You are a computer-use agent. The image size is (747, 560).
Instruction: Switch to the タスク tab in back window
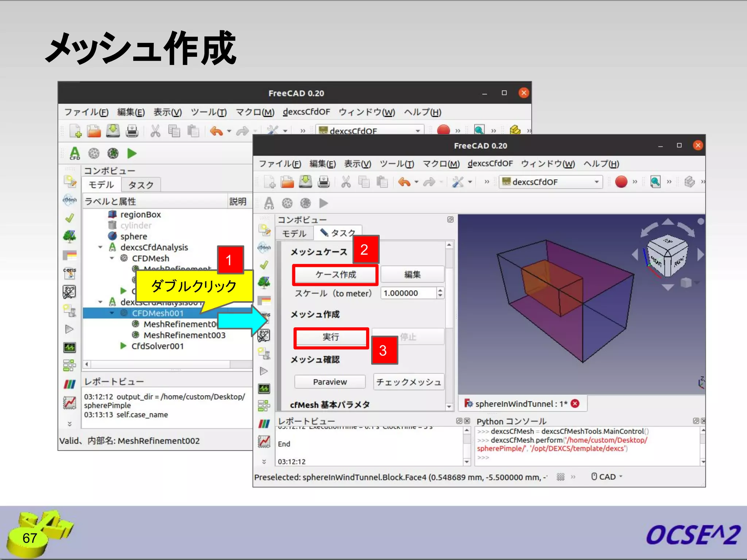click(x=141, y=185)
